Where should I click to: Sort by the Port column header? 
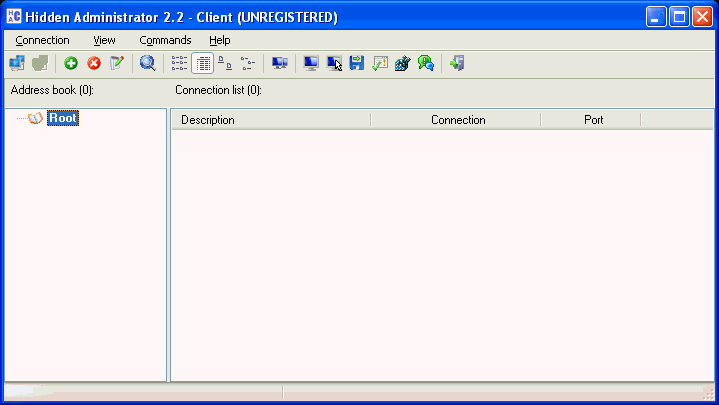(x=593, y=120)
